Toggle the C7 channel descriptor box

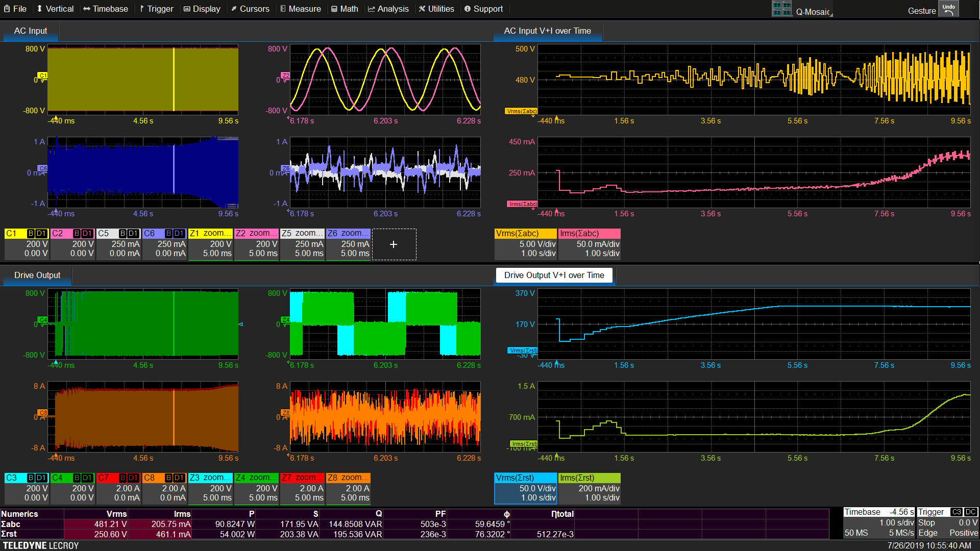coord(118,488)
